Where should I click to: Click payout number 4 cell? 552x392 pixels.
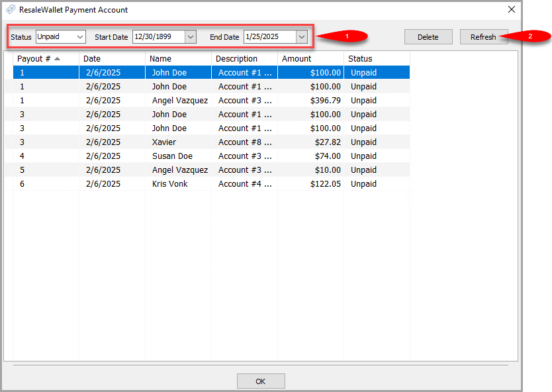46,156
